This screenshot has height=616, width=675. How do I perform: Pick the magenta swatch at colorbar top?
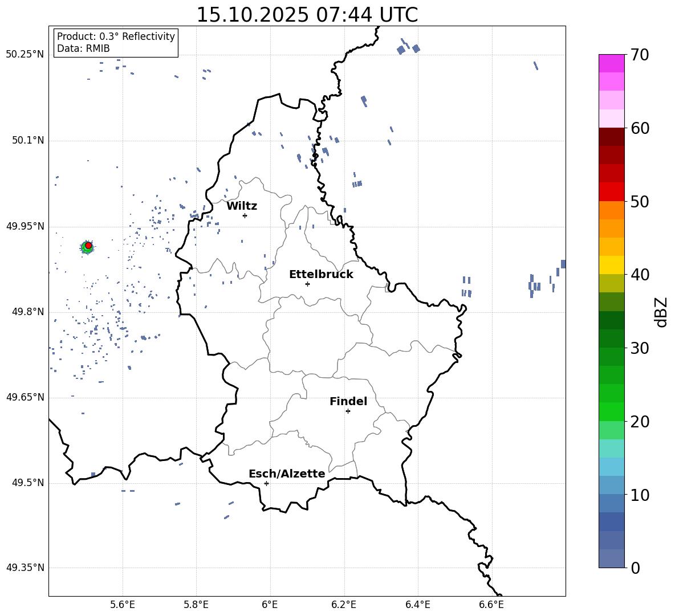611,64
